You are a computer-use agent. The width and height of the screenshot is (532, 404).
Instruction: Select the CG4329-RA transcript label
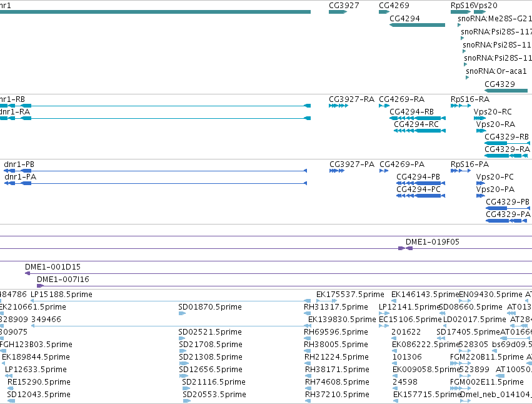507,149
